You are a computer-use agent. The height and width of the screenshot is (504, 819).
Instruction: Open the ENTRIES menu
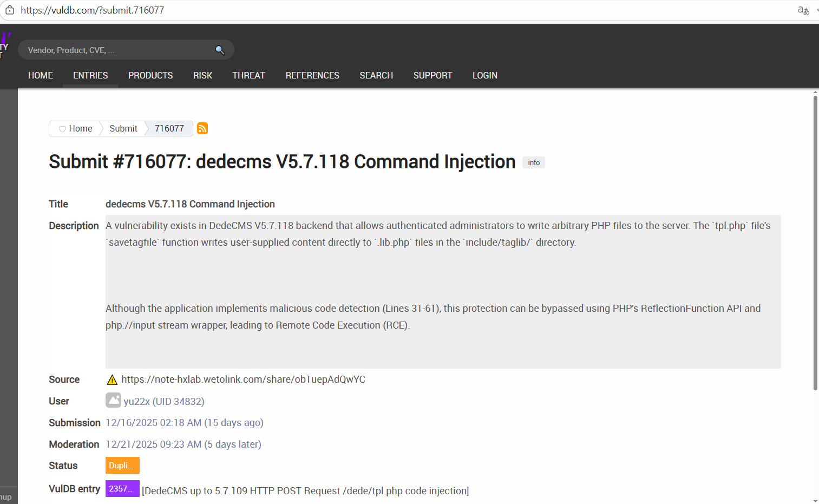coord(90,75)
